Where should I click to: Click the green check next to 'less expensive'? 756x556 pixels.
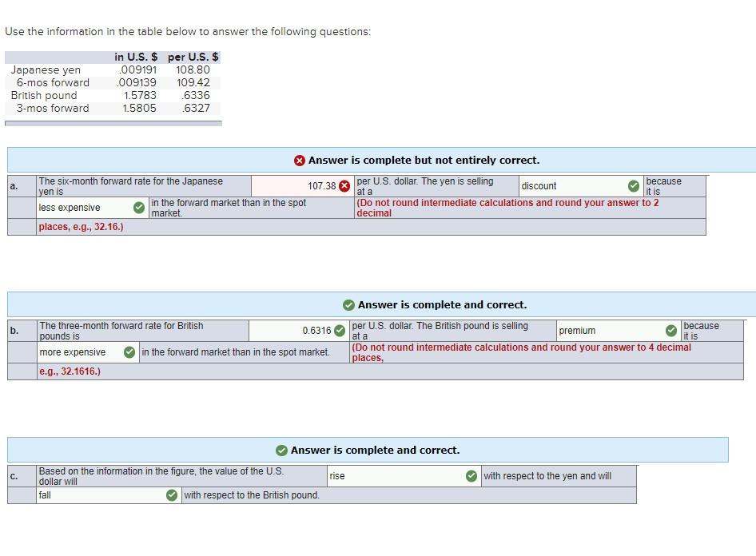139,208
